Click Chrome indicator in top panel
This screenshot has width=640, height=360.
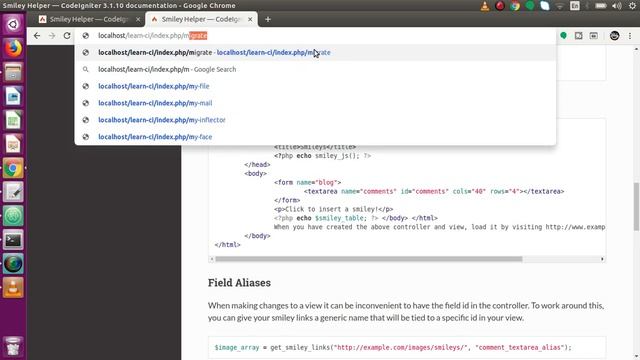coord(515,6)
